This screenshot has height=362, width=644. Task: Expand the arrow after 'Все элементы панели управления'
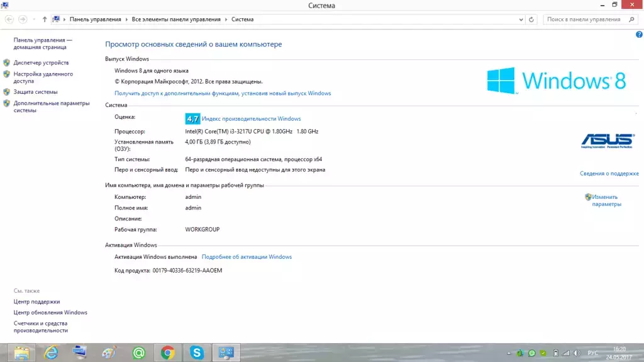pyautogui.click(x=226, y=20)
